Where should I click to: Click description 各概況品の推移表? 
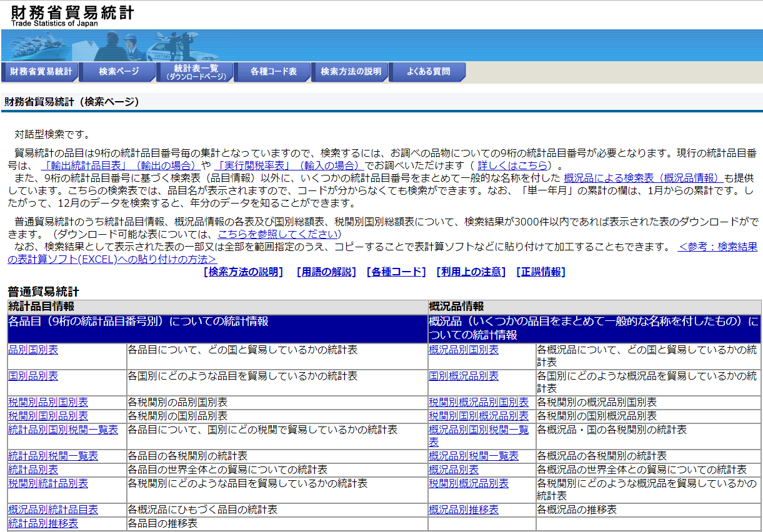(577, 510)
